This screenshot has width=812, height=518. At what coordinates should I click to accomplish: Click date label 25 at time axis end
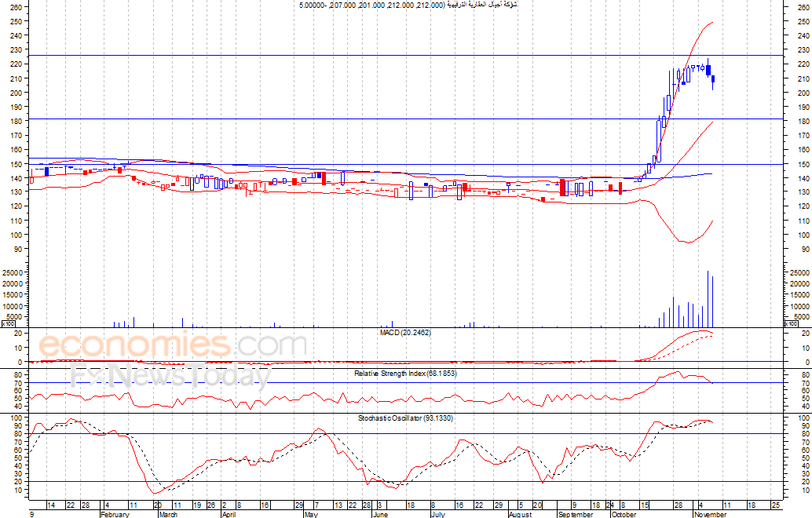(x=775, y=505)
